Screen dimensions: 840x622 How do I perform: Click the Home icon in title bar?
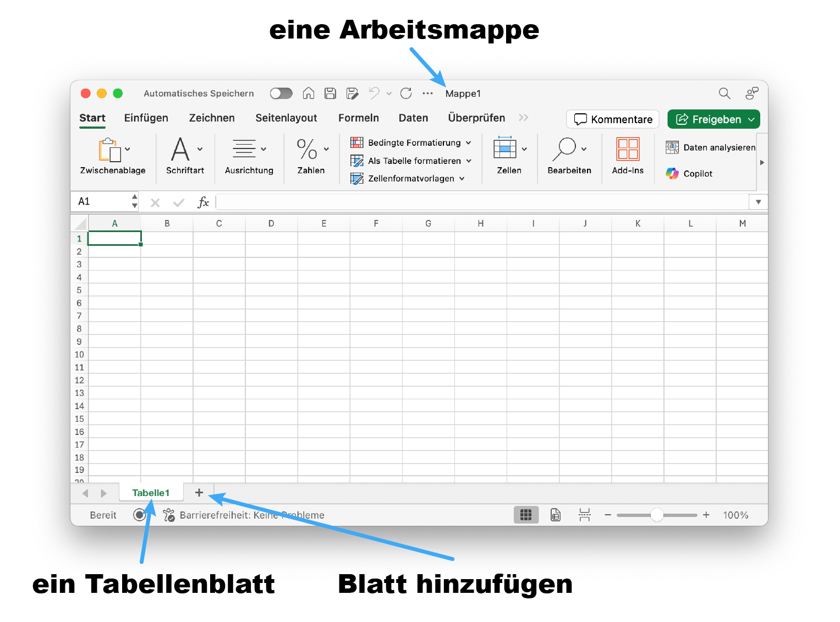click(x=309, y=93)
